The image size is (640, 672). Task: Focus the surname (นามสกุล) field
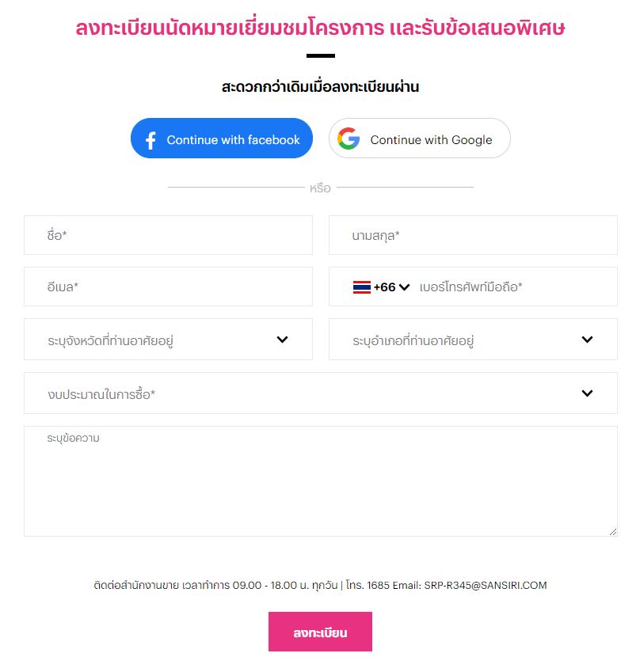pyautogui.click(x=473, y=235)
